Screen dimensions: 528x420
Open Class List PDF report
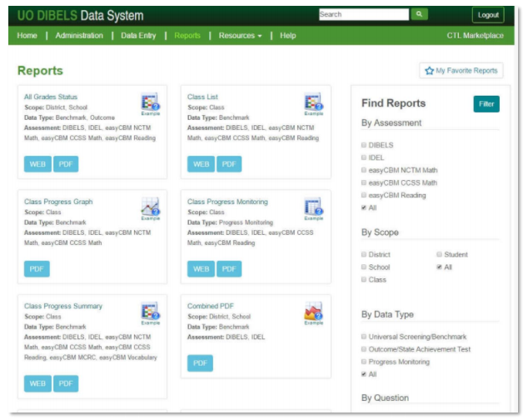(x=229, y=164)
